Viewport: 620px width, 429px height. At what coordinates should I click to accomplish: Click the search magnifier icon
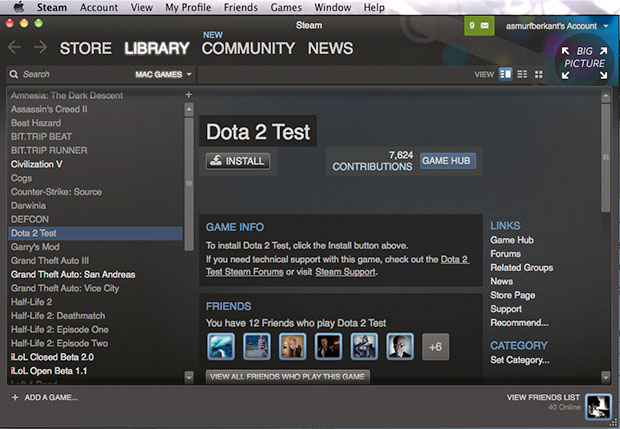coord(14,74)
